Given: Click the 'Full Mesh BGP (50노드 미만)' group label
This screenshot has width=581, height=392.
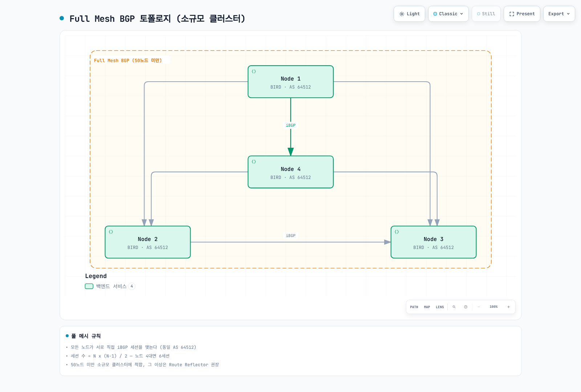Looking at the screenshot, I should (x=128, y=61).
